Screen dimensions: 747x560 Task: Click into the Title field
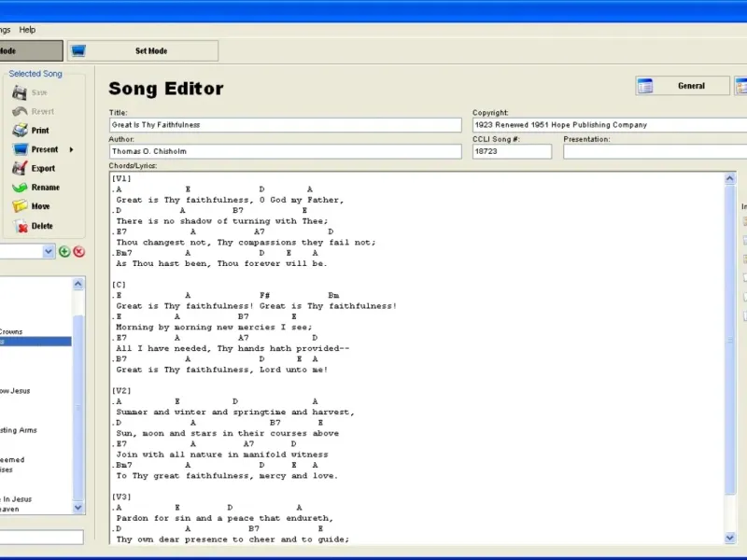pyautogui.click(x=285, y=125)
